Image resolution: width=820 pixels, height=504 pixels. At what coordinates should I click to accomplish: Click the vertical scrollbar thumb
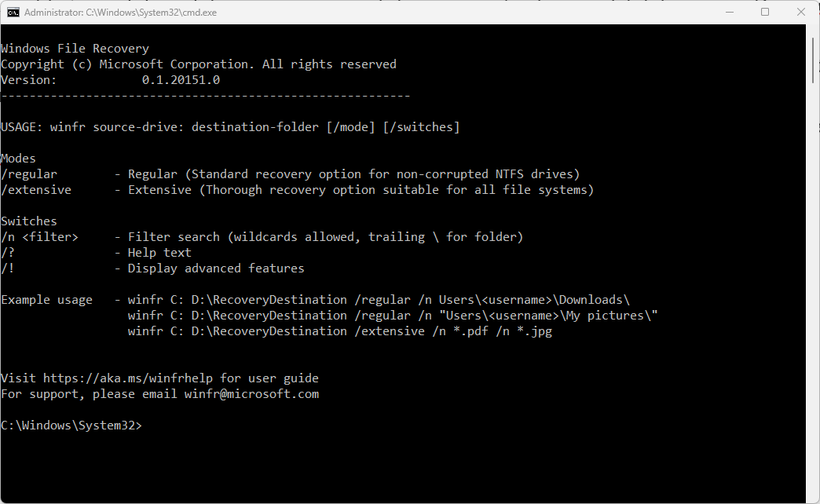814,59
